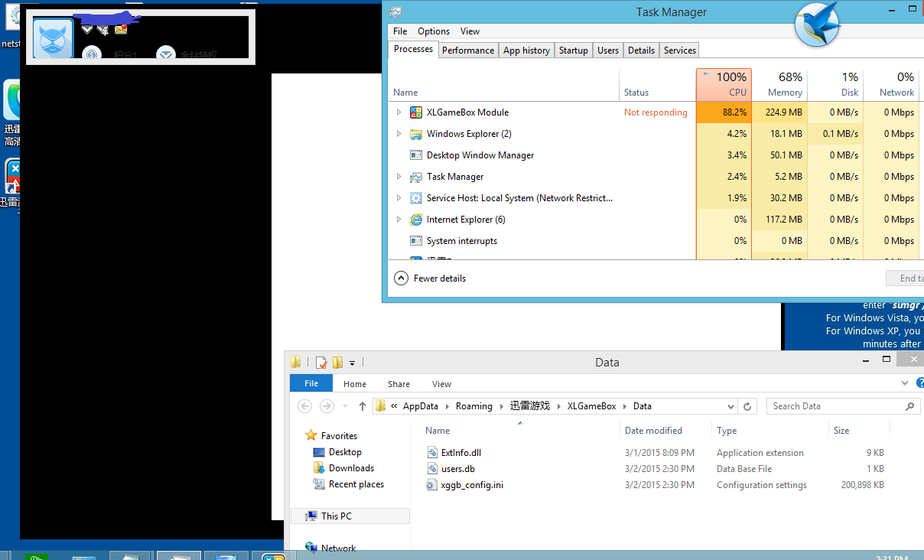This screenshot has height=560, width=924.
Task: Open Task Manager File menu
Action: pos(400,31)
